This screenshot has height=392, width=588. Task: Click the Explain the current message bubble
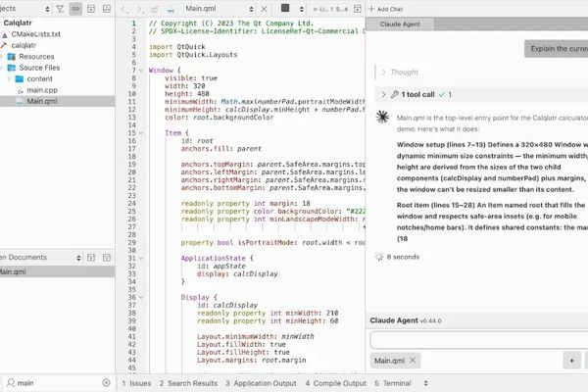pos(557,48)
